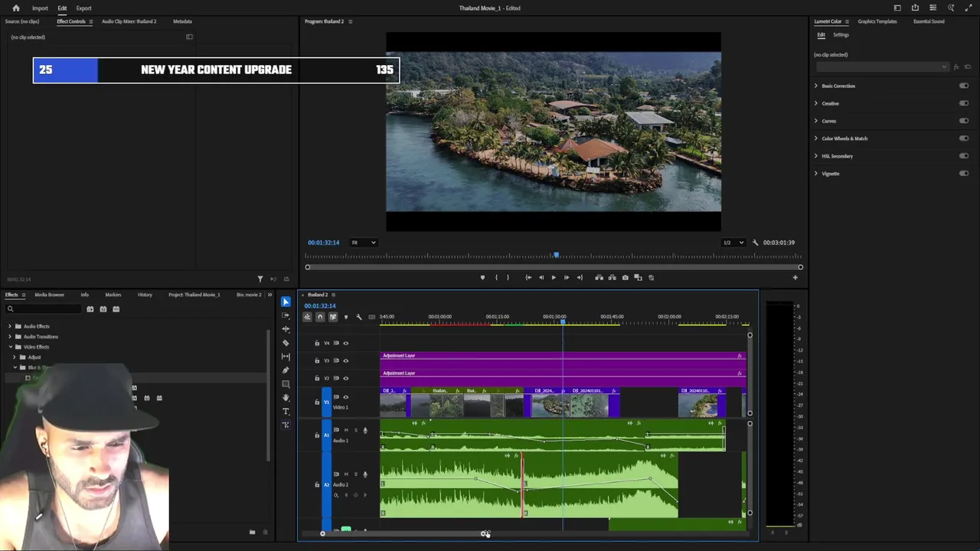Click the Effects panel search field

(x=43, y=309)
